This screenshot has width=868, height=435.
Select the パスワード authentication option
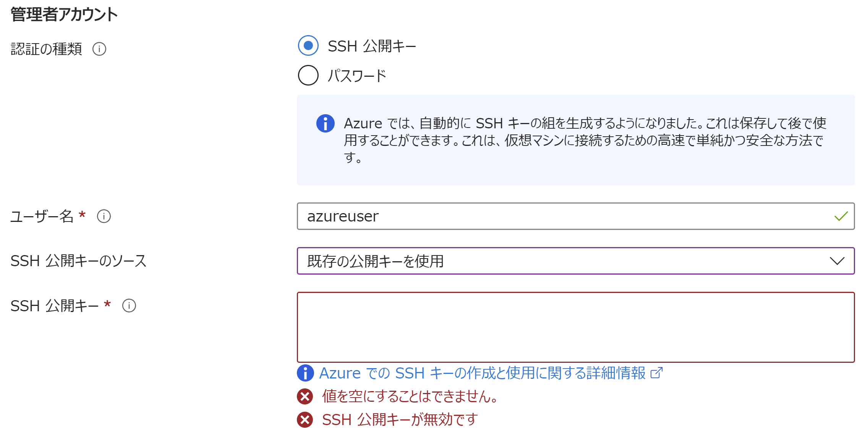tap(308, 75)
